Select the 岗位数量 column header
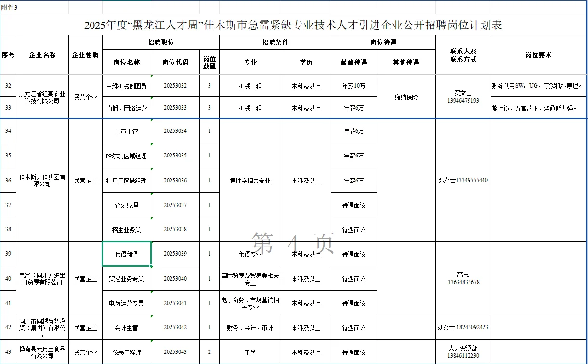The image size is (588, 364). (209, 62)
